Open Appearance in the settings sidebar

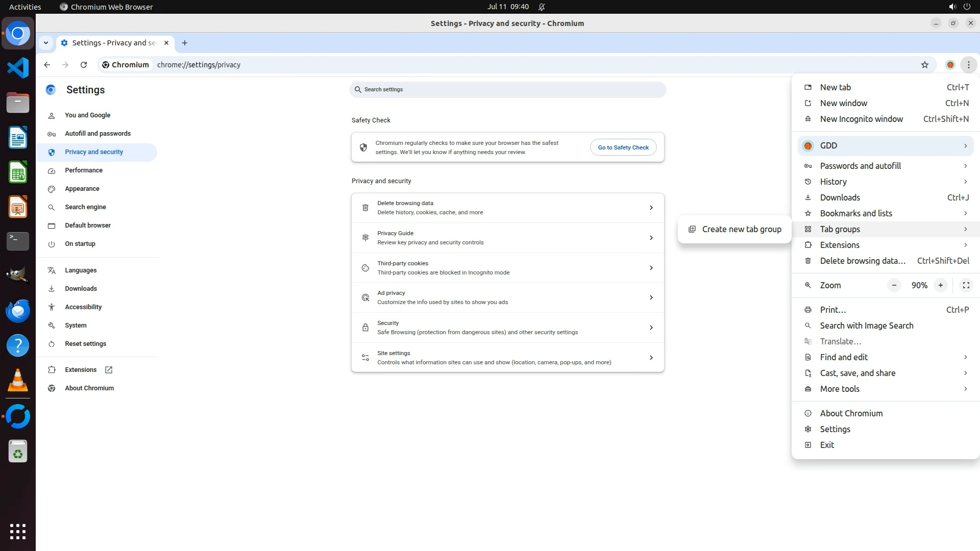[x=82, y=189]
